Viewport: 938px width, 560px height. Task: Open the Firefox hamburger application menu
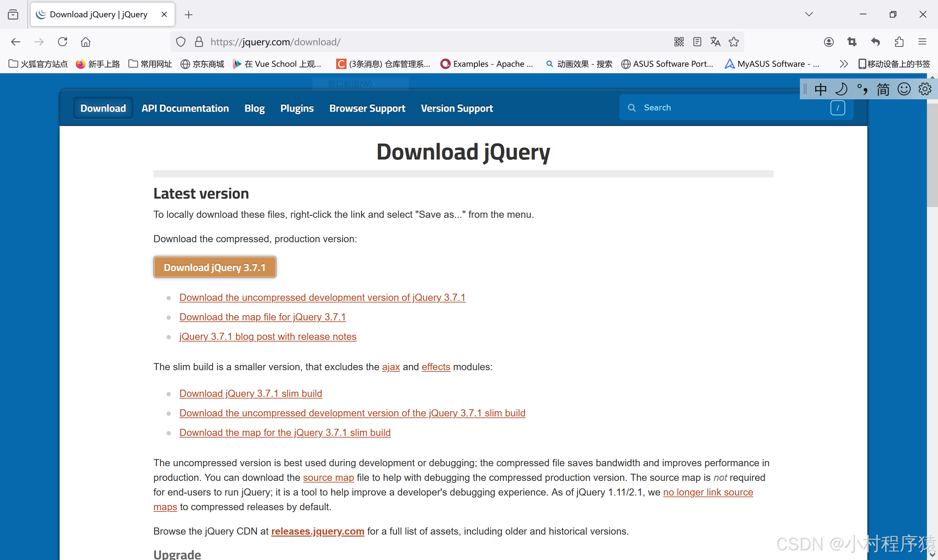click(x=922, y=42)
